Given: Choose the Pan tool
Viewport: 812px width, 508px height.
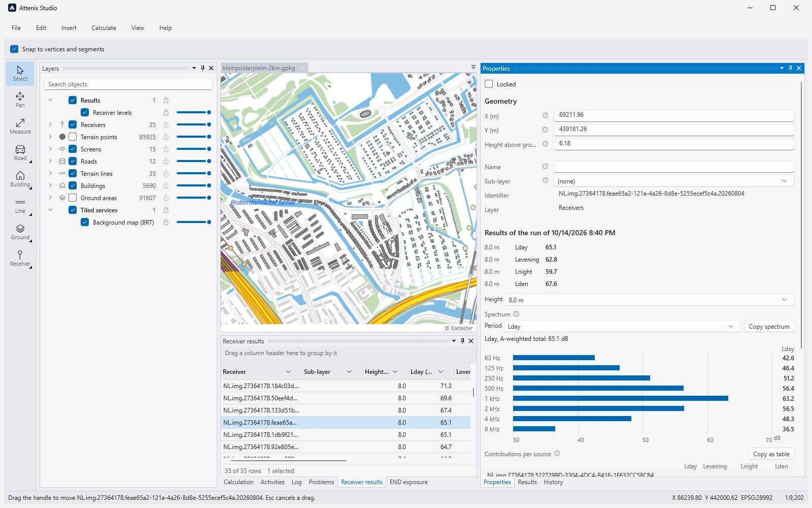Looking at the screenshot, I should [x=20, y=100].
